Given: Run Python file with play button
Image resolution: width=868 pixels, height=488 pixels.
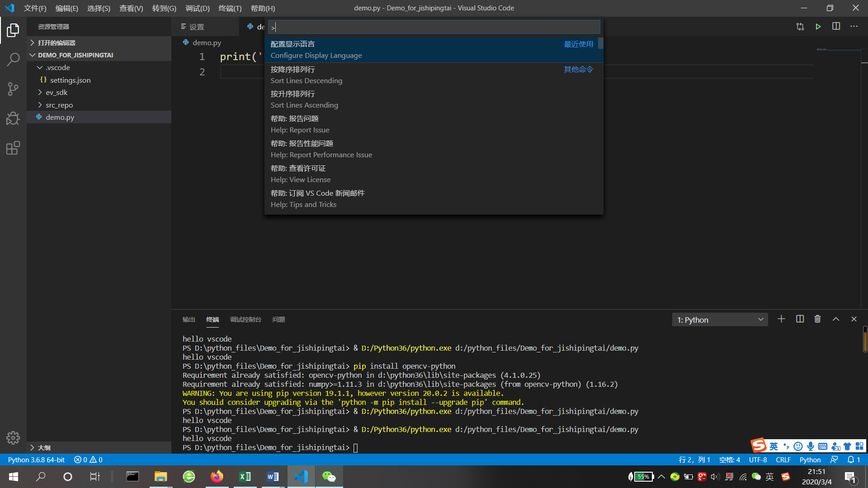Looking at the screenshot, I should click(x=818, y=27).
